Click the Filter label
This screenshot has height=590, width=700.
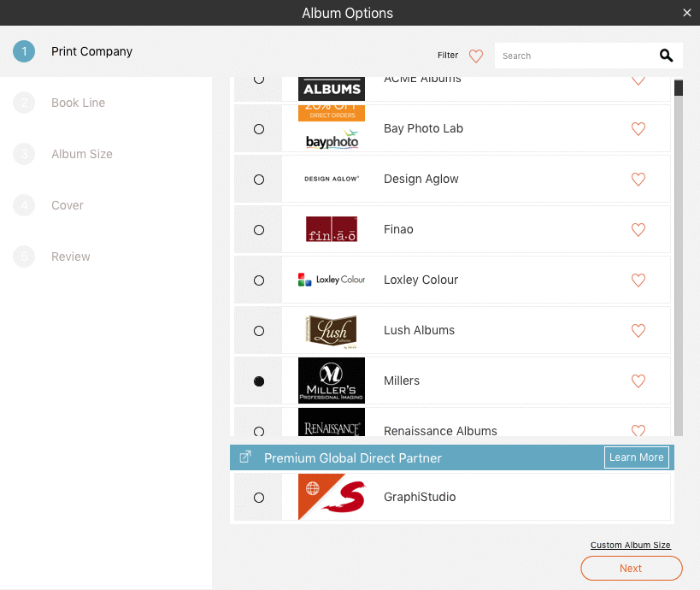point(448,56)
